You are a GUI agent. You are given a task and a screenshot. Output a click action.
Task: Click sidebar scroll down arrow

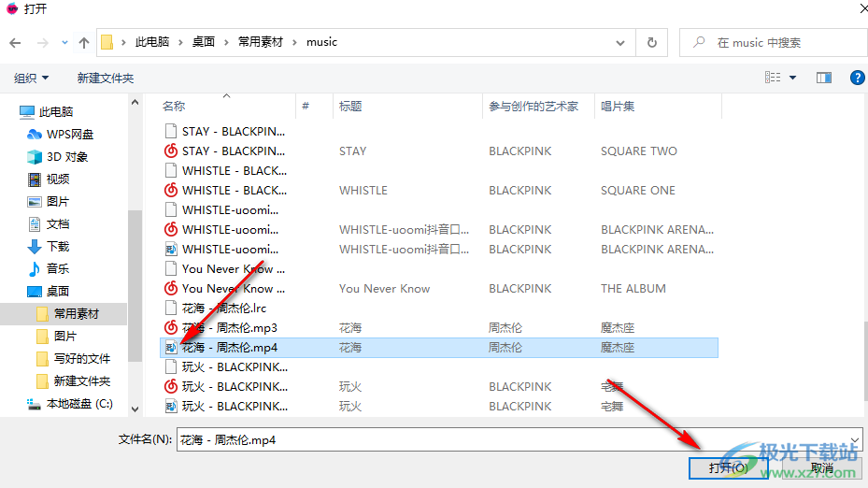(x=135, y=409)
